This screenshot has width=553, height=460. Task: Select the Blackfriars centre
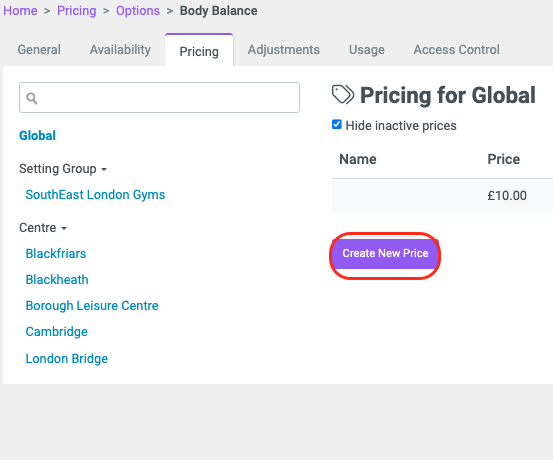[56, 254]
